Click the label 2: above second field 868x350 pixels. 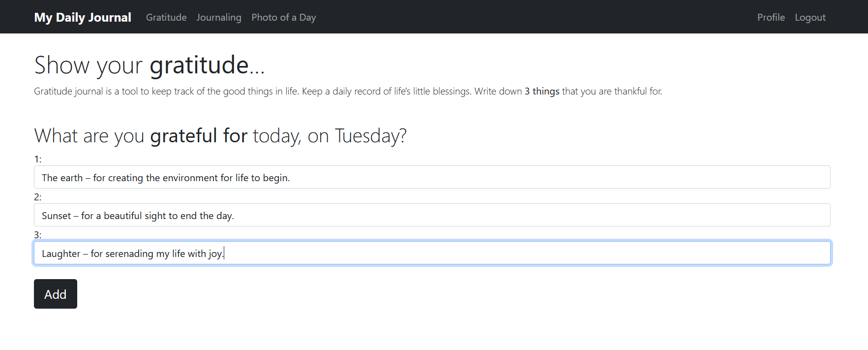tap(38, 196)
